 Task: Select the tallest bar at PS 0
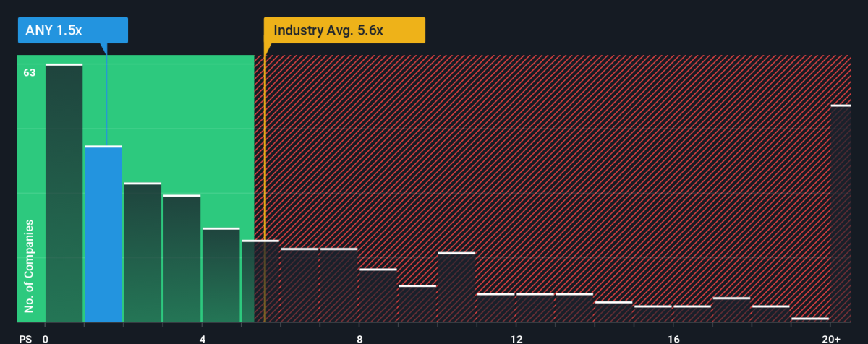point(64,193)
